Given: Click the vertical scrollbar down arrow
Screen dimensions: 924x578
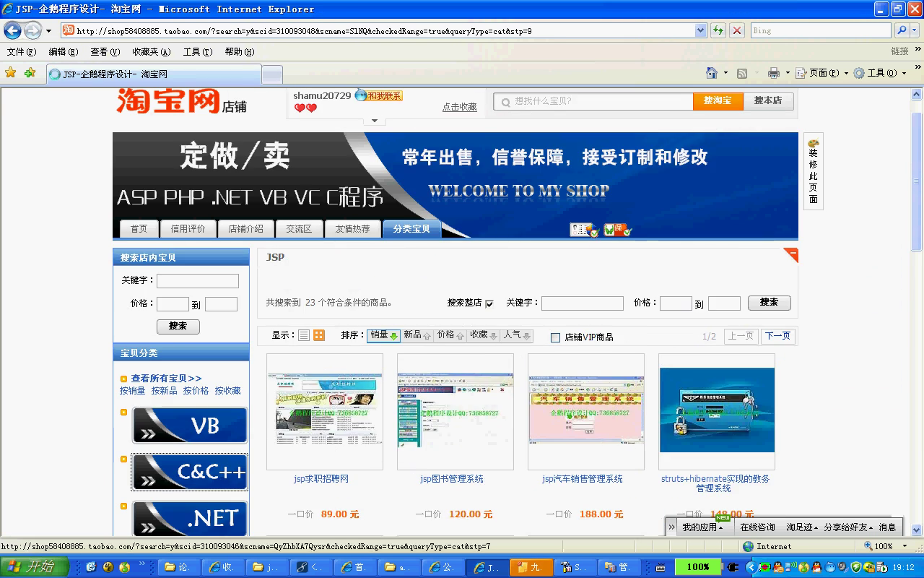Looking at the screenshot, I should coord(917,530).
